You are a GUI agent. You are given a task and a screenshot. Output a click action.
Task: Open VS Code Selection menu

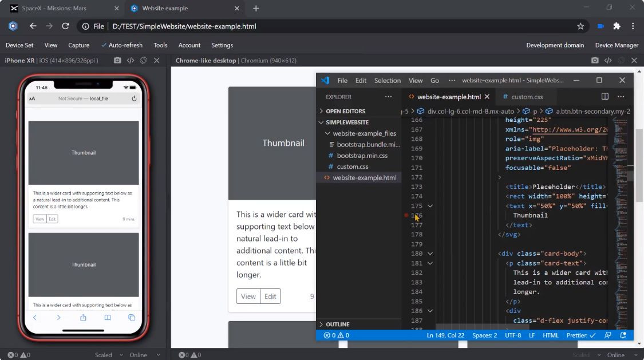coord(388,81)
